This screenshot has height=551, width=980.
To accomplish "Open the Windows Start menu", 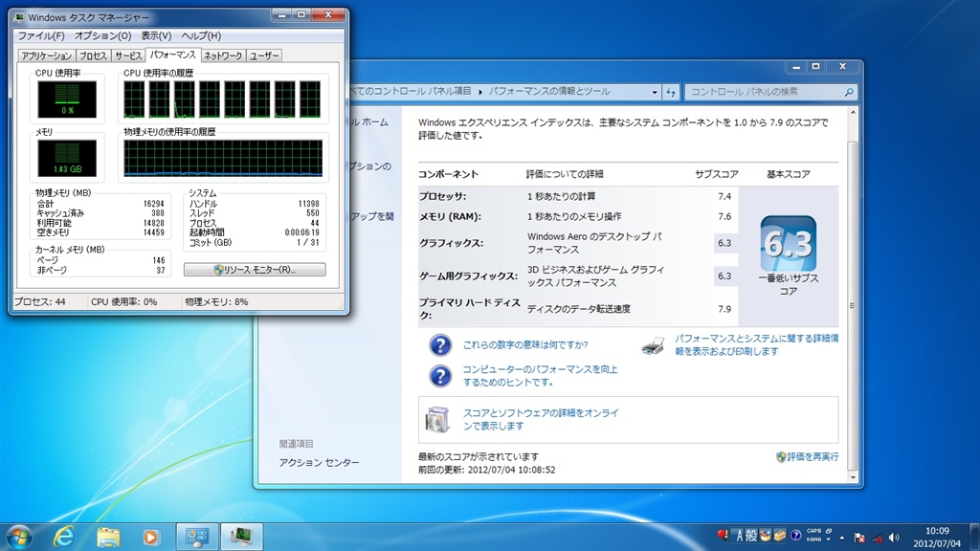I will pos(19,536).
